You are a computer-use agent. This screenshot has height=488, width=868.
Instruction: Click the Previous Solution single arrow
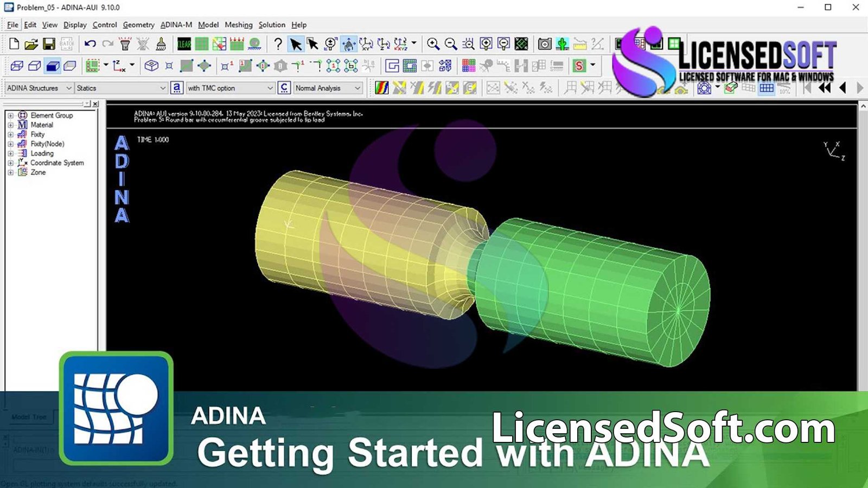[x=843, y=87]
